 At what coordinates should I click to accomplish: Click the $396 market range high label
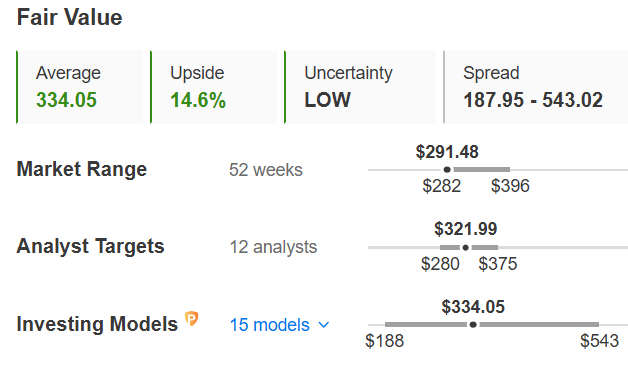coord(510,186)
